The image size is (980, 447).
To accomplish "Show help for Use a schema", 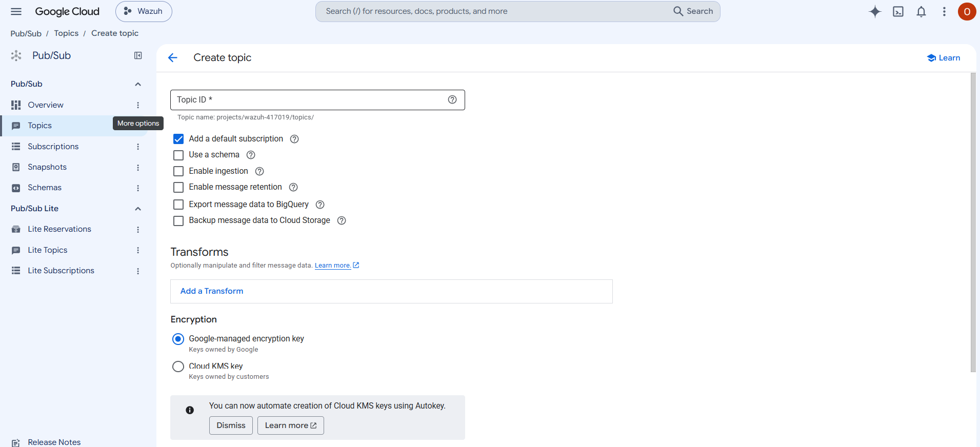I will (251, 155).
